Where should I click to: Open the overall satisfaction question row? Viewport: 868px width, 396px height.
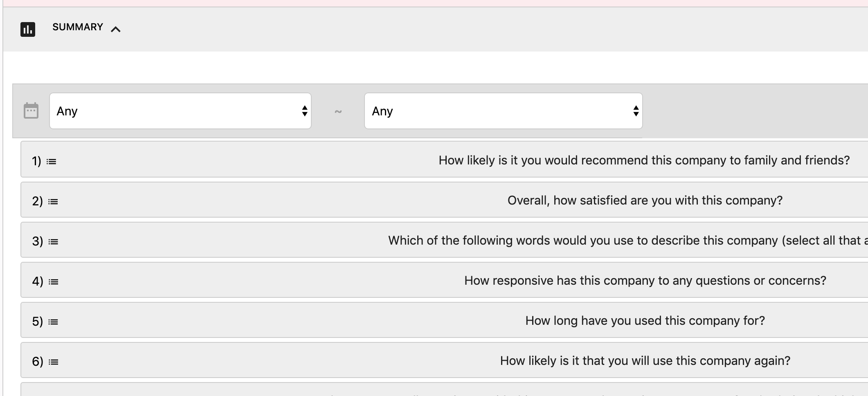[645, 200]
